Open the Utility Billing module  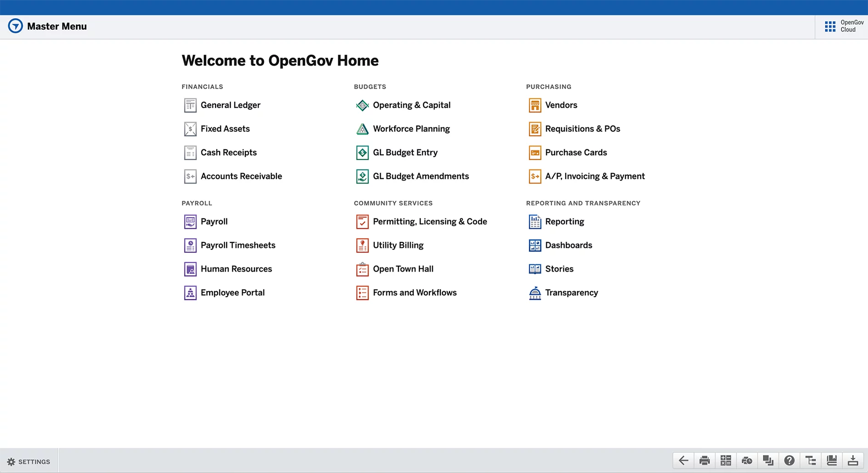click(x=398, y=245)
